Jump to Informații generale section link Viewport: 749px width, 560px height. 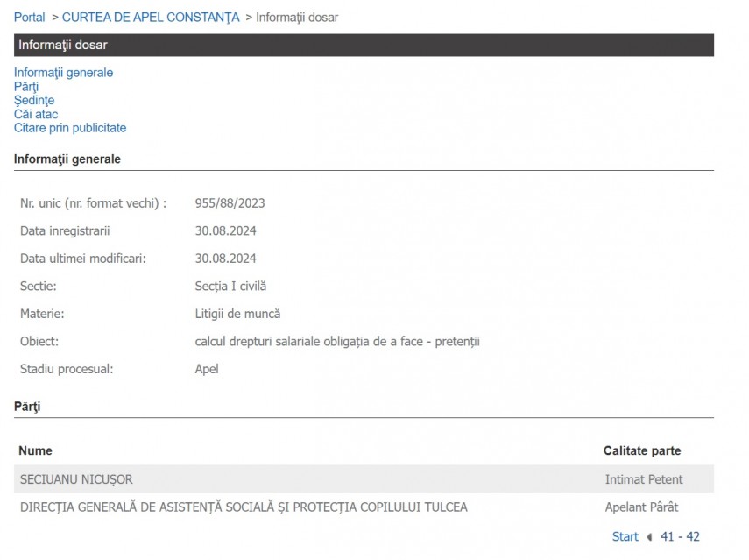click(x=63, y=73)
